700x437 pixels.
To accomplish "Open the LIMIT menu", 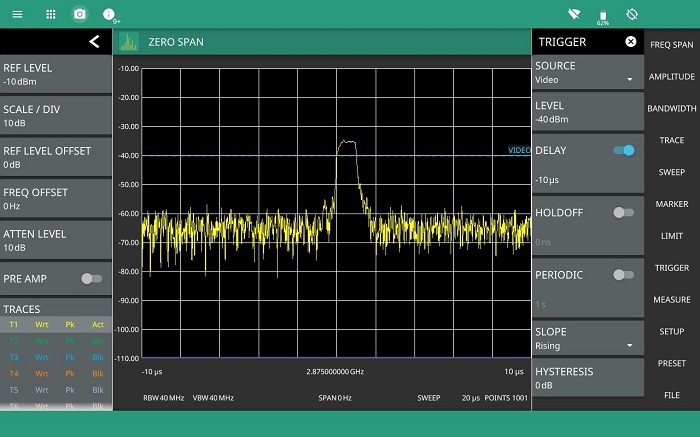I will pos(671,236).
